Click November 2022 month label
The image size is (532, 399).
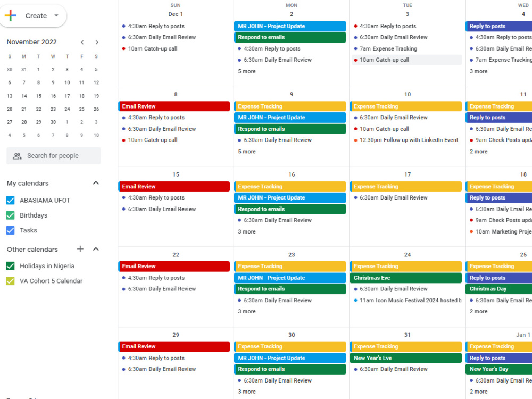pos(31,41)
